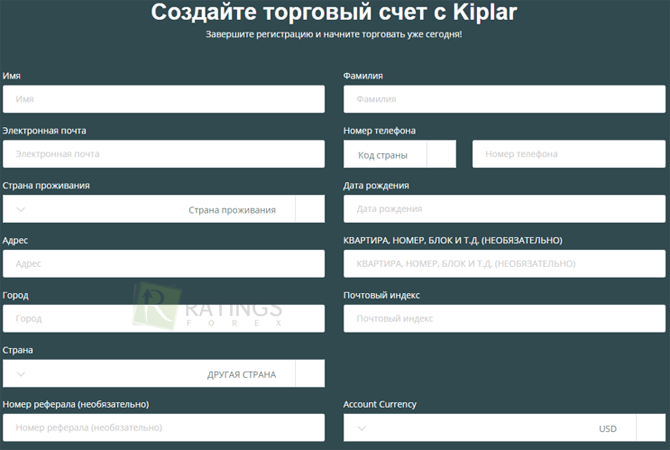
Task: Click the Дата рождения birth date field
Action: (x=504, y=209)
